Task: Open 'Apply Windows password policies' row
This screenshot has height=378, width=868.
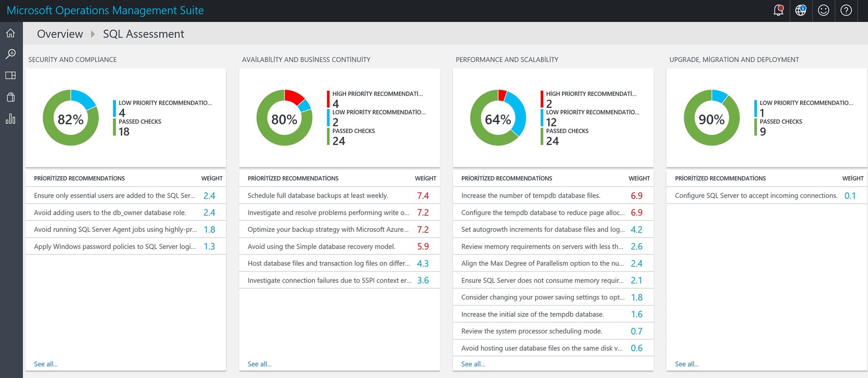Action: click(x=126, y=246)
